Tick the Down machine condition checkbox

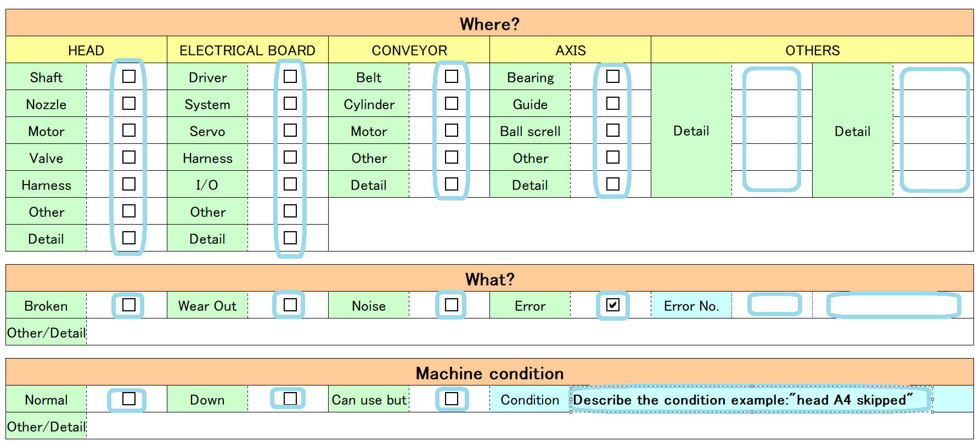tap(290, 399)
